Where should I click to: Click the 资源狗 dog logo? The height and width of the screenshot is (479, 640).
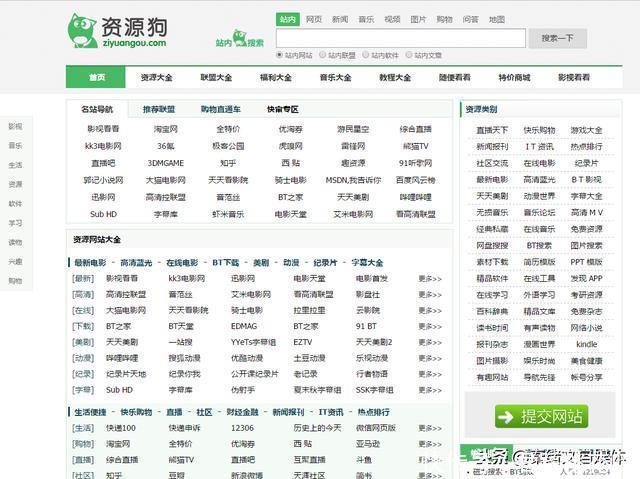[117, 31]
